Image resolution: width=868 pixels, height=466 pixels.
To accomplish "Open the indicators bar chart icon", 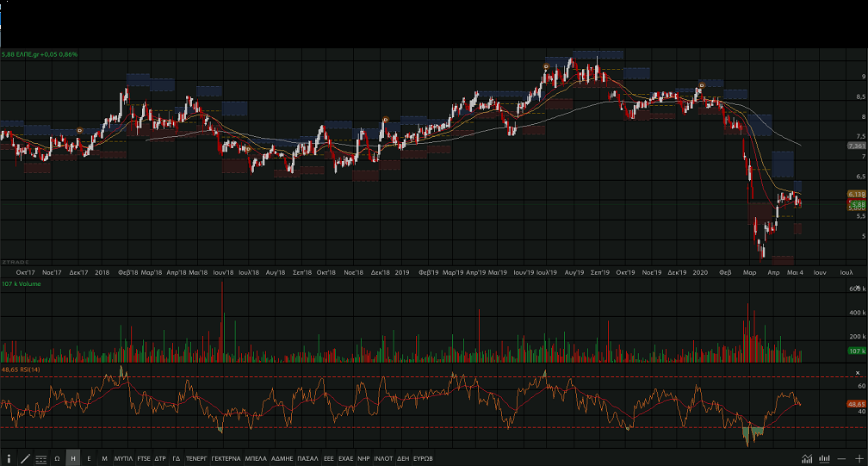I will pos(825,458).
